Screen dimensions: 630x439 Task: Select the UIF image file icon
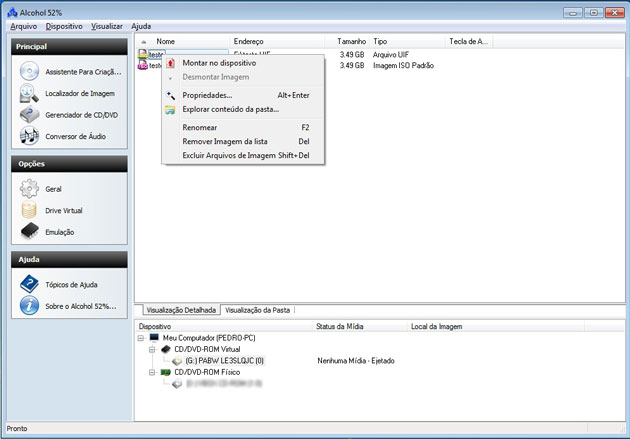[143, 54]
